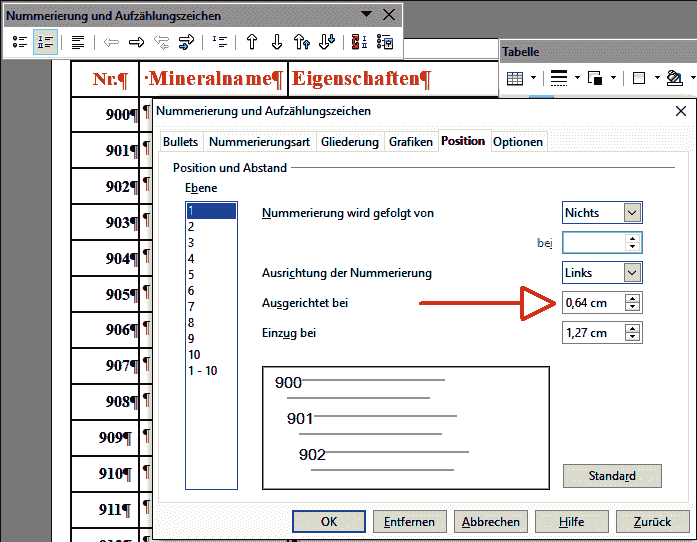697x542 pixels.
Task: Click move down arrow icon
Action: (x=277, y=42)
